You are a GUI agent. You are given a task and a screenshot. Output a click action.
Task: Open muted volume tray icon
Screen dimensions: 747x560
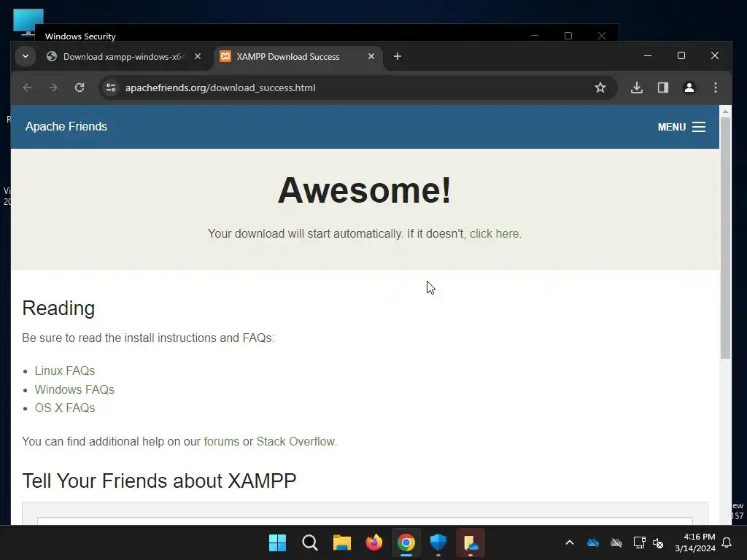[658, 542]
